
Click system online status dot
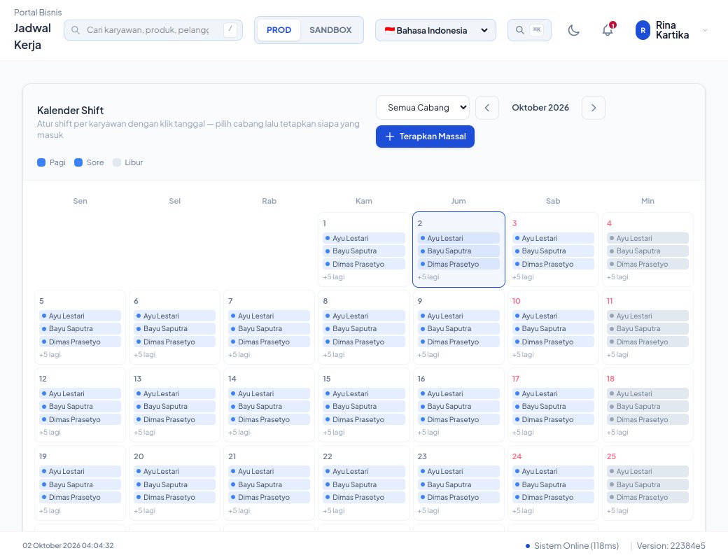coord(527,546)
